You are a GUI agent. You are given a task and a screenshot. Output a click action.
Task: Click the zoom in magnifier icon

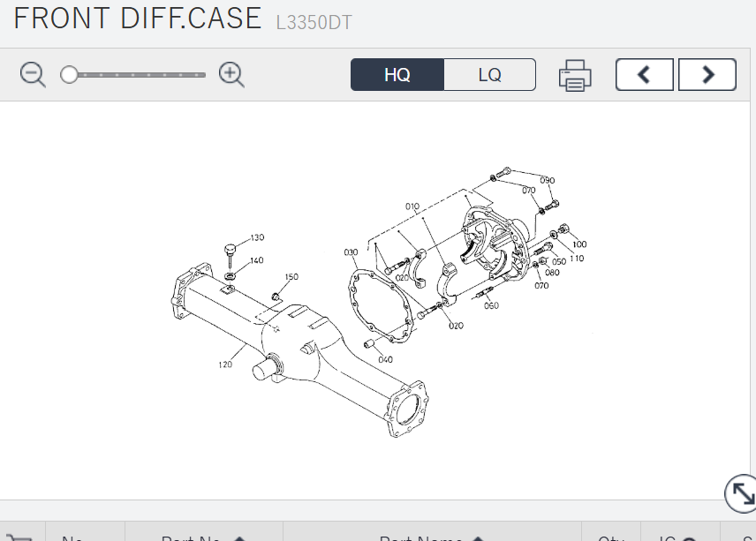pos(231,75)
